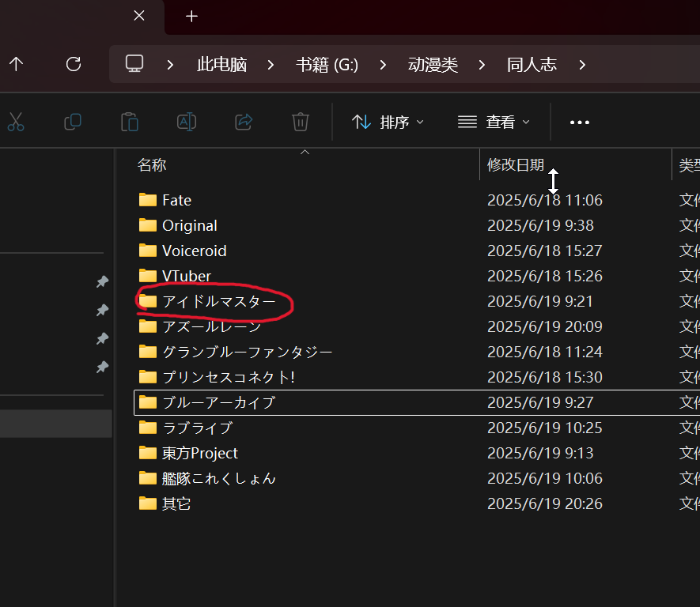
Task: Click the Rename icon in toolbar
Action: [187, 122]
